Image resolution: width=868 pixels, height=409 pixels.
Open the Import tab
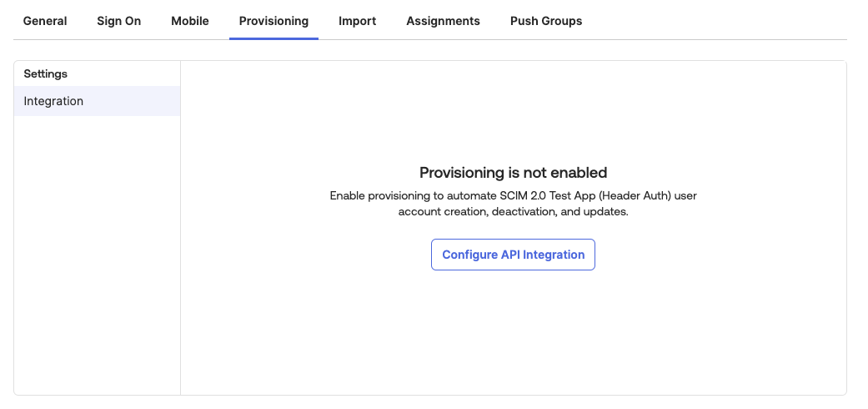[357, 21]
